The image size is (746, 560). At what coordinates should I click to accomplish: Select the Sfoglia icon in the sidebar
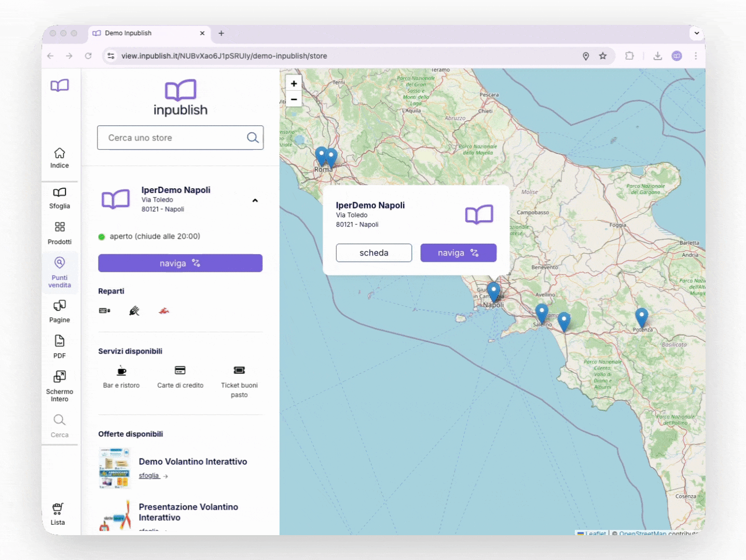(59, 193)
